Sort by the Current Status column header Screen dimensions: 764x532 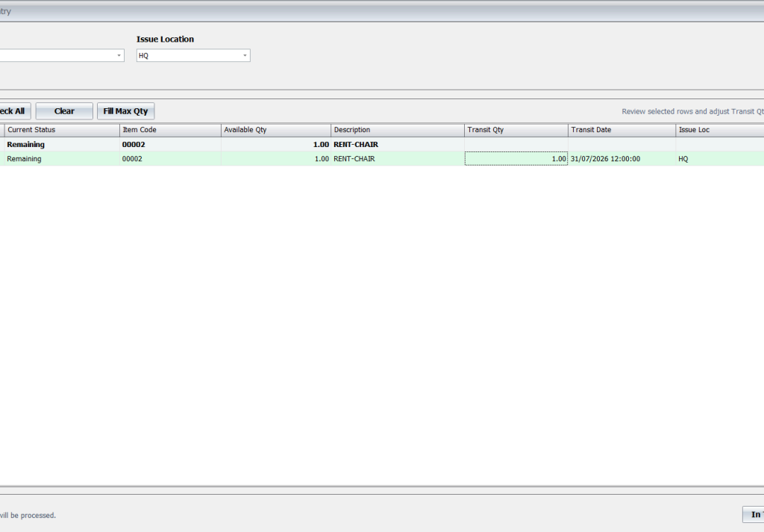63,130
